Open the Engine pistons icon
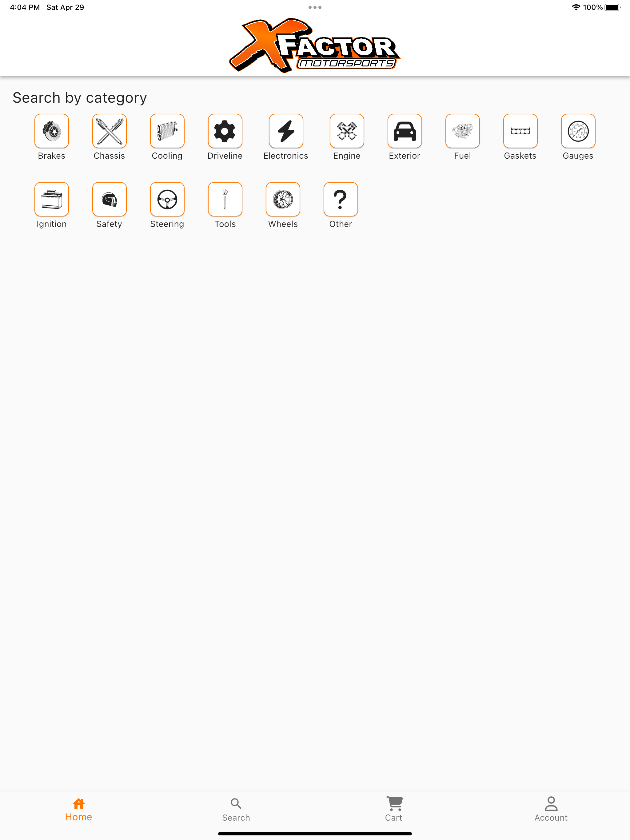Screen dimensions: 630x840 (347, 131)
